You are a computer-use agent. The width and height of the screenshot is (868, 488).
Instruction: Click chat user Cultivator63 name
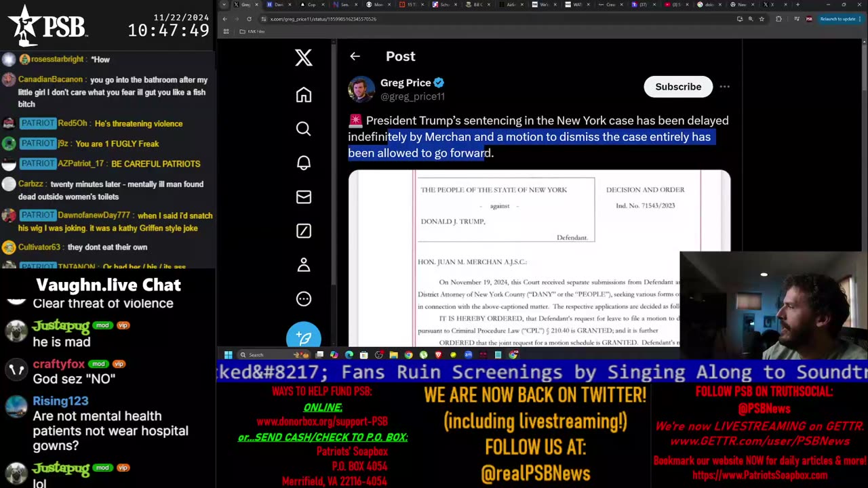[x=39, y=247]
